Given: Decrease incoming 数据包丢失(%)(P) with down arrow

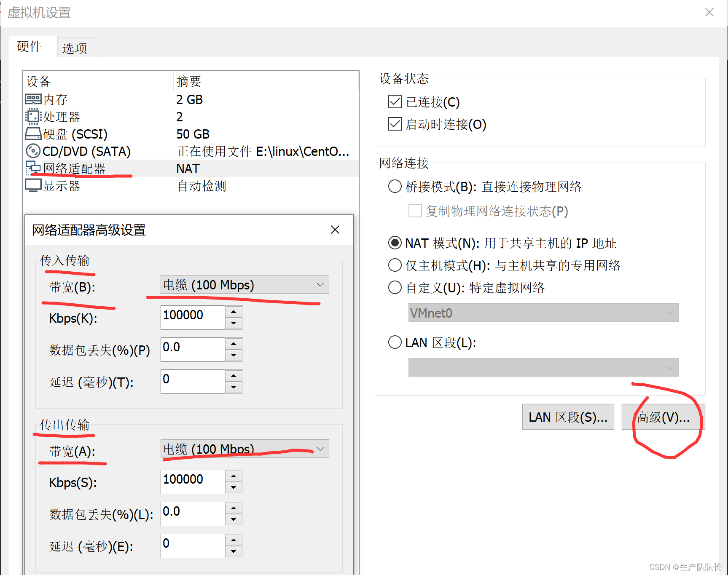Looking at the screenshot, I should click(234, 355).
